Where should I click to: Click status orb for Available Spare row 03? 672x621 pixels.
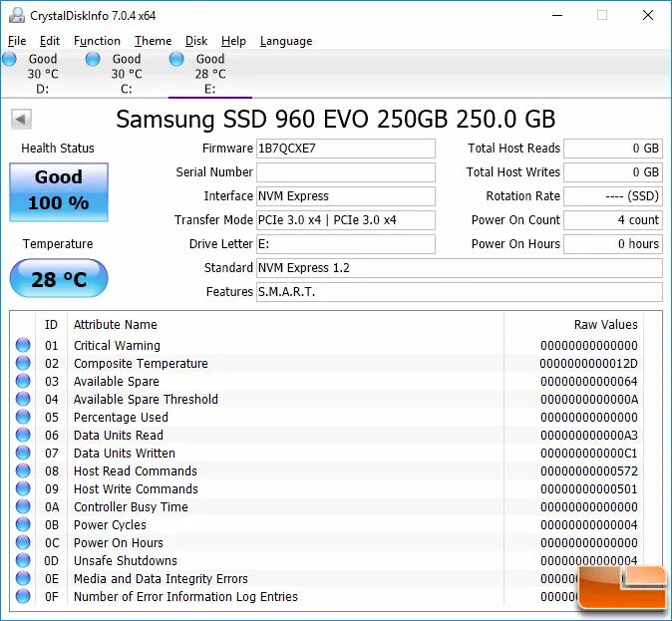[23, 381]
